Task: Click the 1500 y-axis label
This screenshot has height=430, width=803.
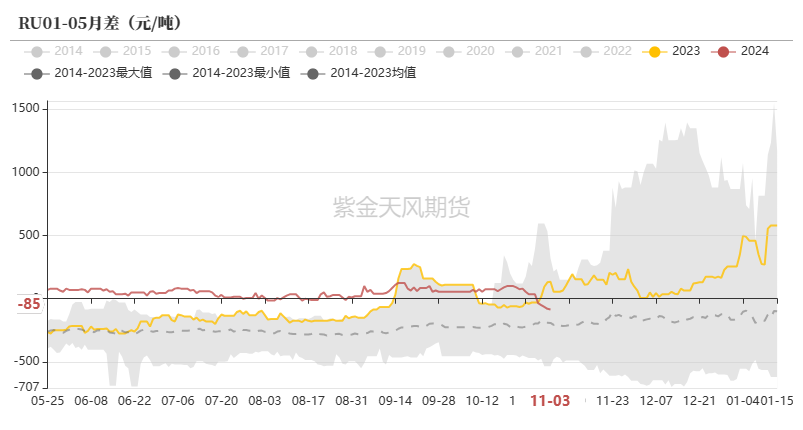Action: pyautogui.click(x=26, y=108)
